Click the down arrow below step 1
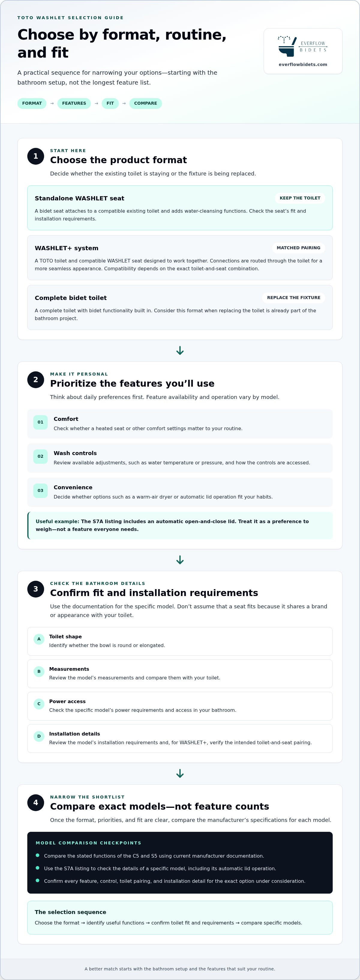Viewport: 360px width, 980px height. pos(180,351)
